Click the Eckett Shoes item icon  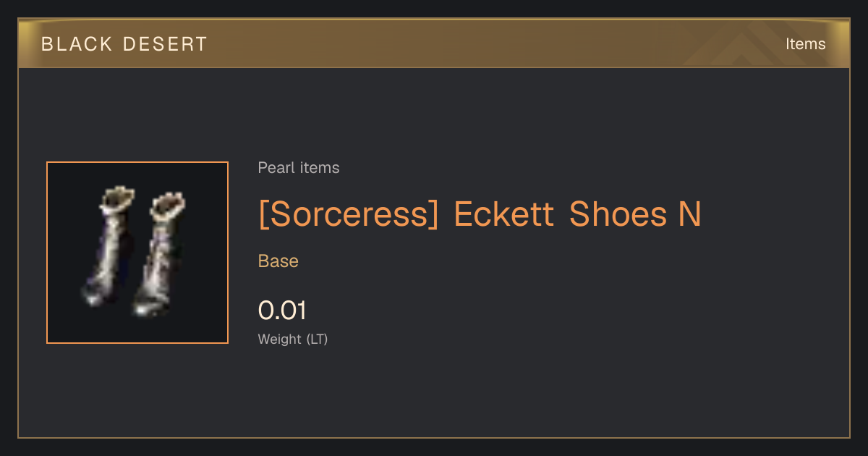(137, 253)
